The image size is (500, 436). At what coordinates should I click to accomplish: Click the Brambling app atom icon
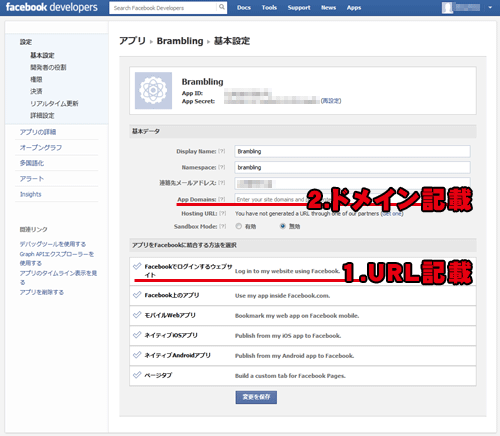pos(153,91)
